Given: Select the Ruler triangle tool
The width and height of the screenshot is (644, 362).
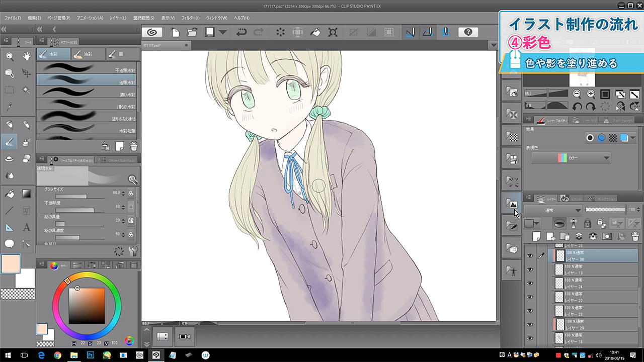Looking at the screenshot, I should click(x=10, y=227).
